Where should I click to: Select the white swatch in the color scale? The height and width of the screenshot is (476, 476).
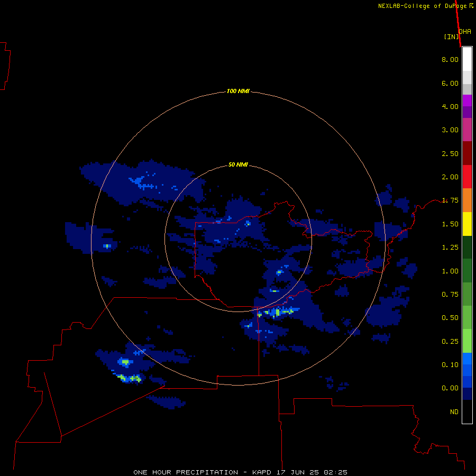[467, 59]
